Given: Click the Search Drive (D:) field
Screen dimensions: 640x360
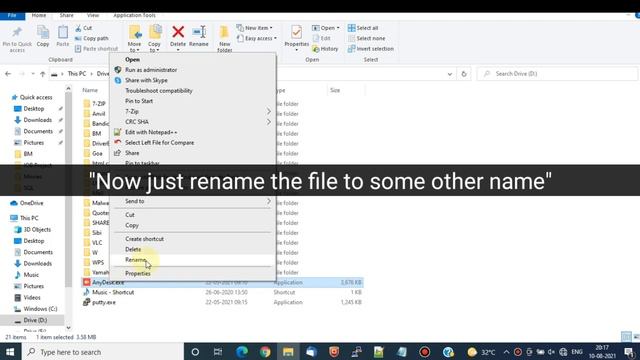Looking at the screenshot, I should pyautogui.click(x=557, y=74).
